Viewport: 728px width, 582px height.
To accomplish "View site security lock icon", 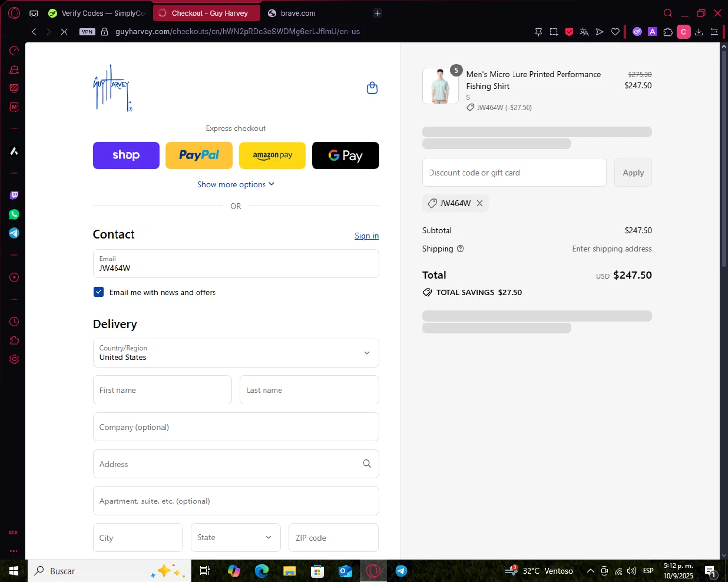I will (x=104, y=32).
